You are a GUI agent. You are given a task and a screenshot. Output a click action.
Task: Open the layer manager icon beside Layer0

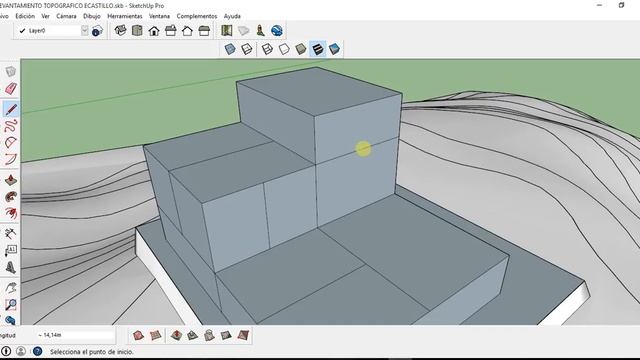pos(97,31)
